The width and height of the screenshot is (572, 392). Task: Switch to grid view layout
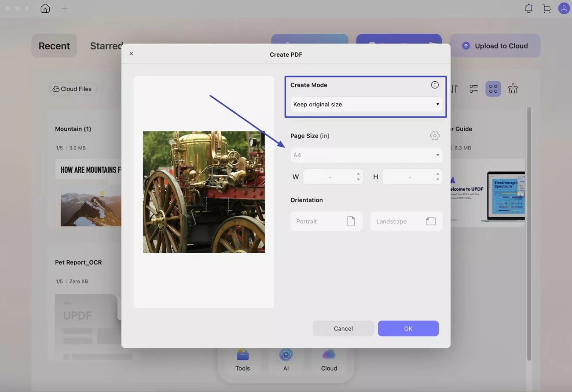click(x=493, y=89)
